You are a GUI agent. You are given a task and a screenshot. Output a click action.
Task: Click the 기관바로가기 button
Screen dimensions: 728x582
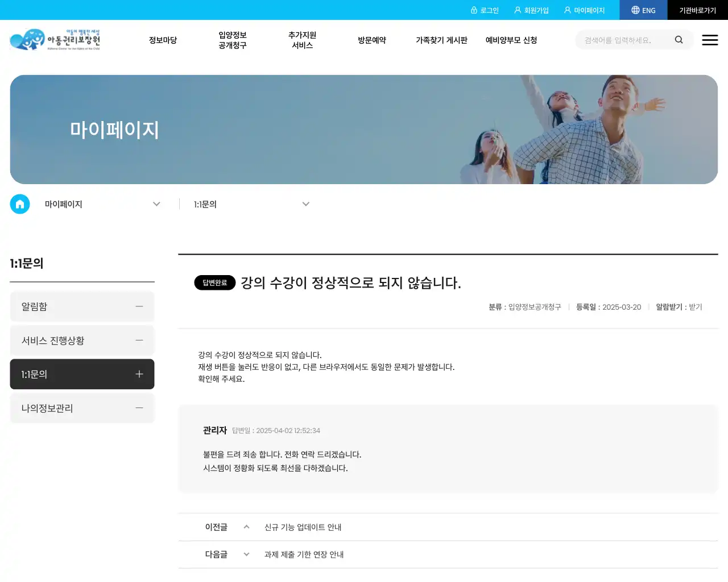click(x=698, y=10)
